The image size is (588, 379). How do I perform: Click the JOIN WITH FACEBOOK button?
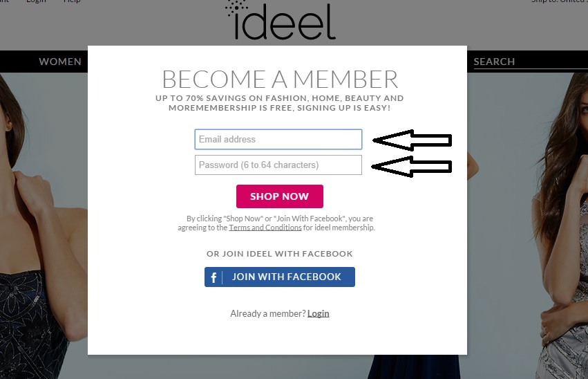pyautogui.click(x=279, y=277)
